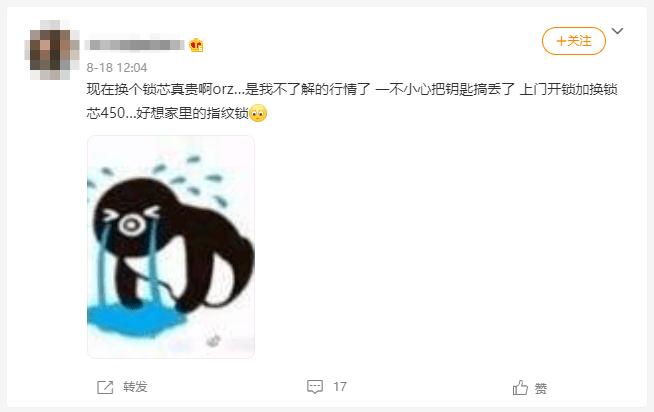Click the second line text 芯450
The width and height of the screenshot is (654, 412).
pyautogui.click(x=106, y=113)
